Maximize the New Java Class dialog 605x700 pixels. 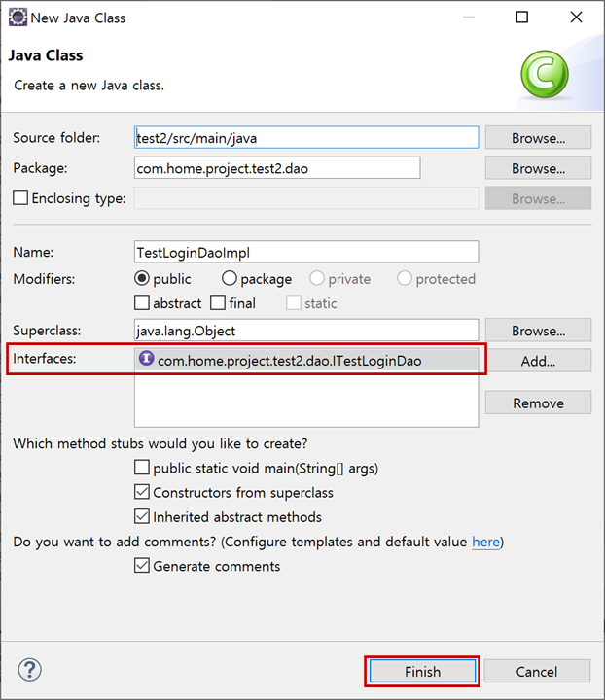(x=522, y=17)
